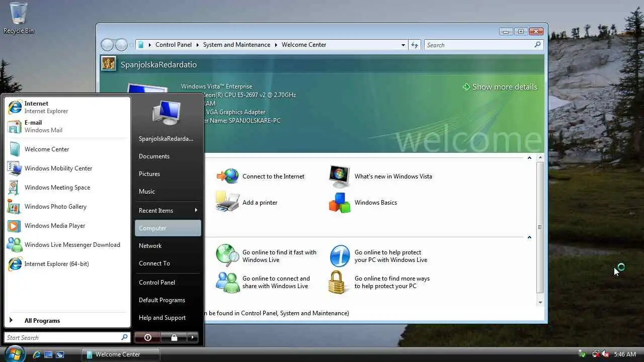Go back with the Back arrow

(x=107, y=45)
